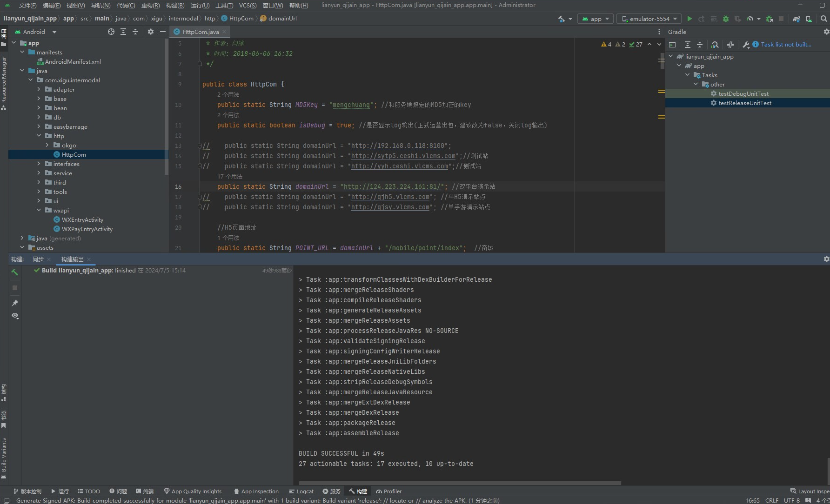Click the 'Task list not built...' link
This screenshot has width=830, height=504.
coord(786,45)
